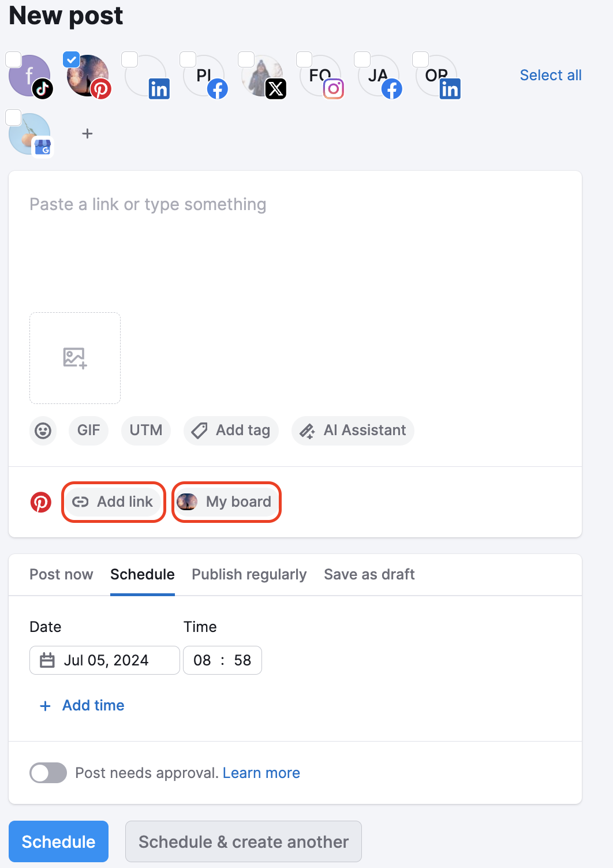Click the Add time link
The height and width of the screenshot is (868, 613).
click(82, 705)
